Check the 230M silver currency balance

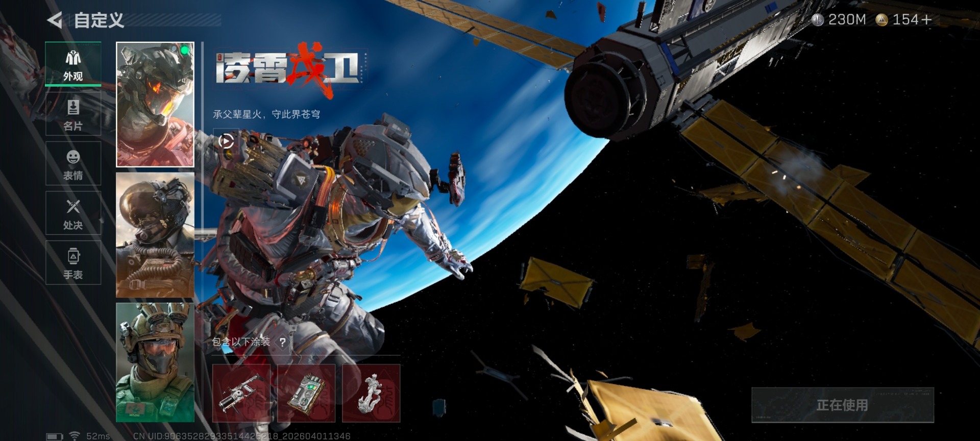839,20
